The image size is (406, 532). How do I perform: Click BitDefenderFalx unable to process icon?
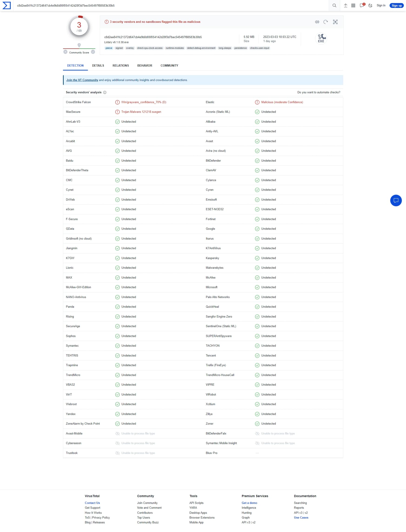point(257,434)
